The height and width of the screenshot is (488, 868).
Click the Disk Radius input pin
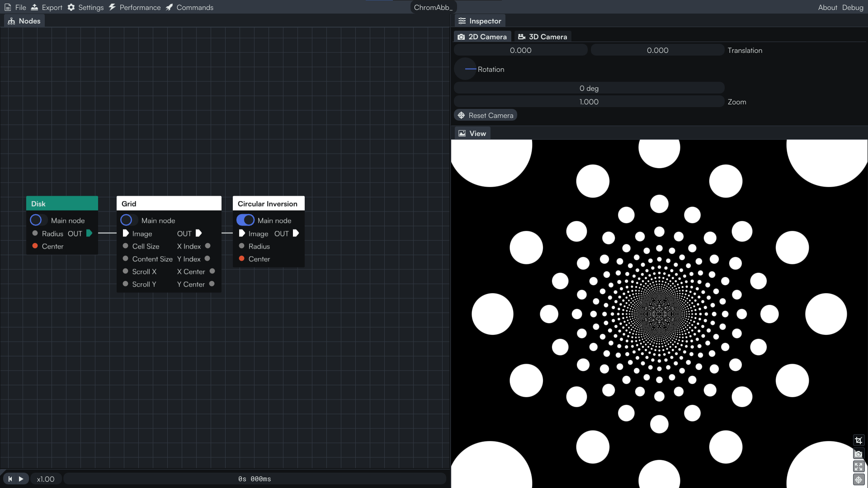[x=35, y=233]
